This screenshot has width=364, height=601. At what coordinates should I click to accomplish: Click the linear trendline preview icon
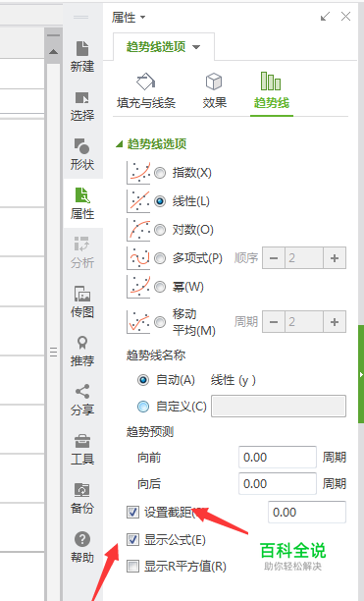coord(138,201)
